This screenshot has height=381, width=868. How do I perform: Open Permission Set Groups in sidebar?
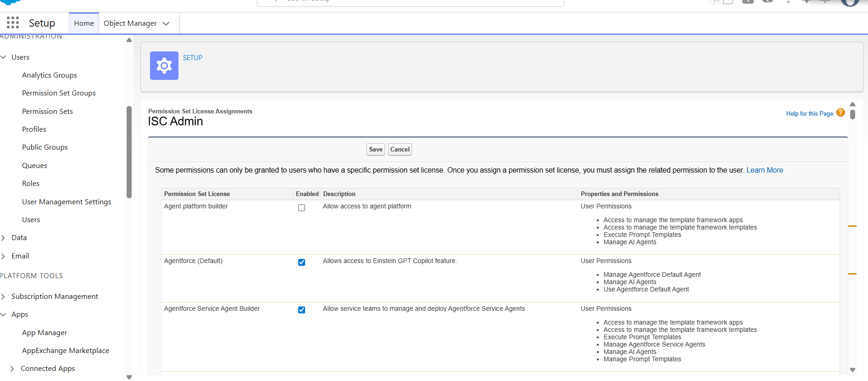pyautogui.click(x=59, y=93)
